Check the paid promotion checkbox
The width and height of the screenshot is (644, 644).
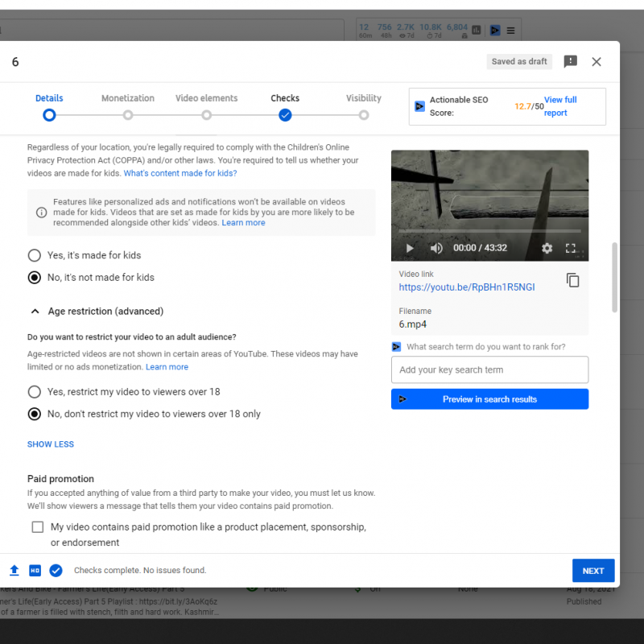point(38,527)
